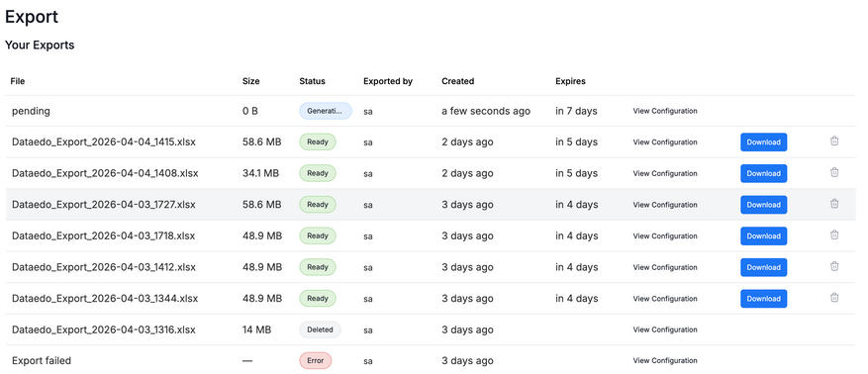Open View Configuration for Dataedo_Export_2026-04-04_1415.xlsx
Screen dimensions: 868x374
(x=665, y=142)
